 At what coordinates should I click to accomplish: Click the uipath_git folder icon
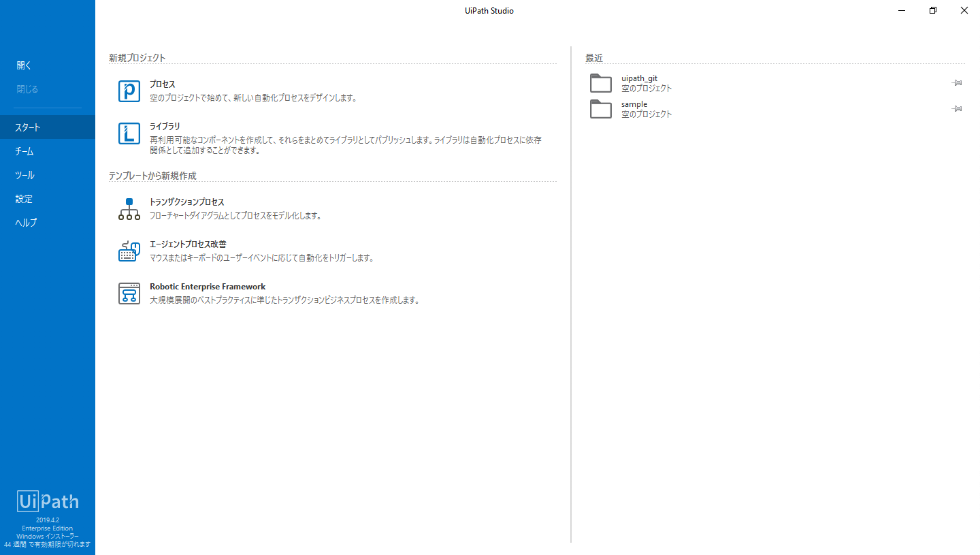point(601,83)
